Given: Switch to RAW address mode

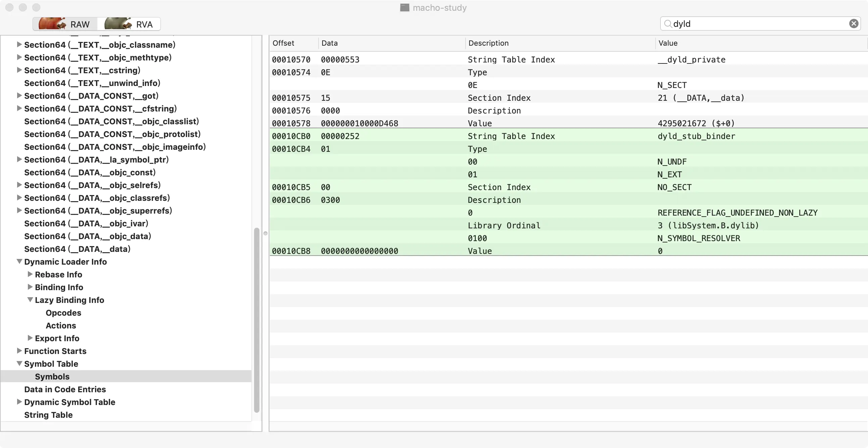Looking at the screenshot, I should (x=65, y=24).
